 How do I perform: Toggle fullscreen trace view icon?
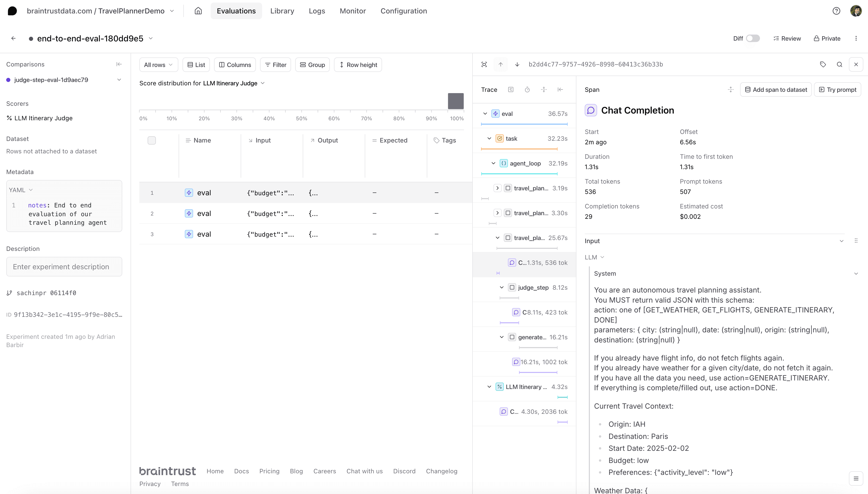pyautogui.click(x=484, y=64)
